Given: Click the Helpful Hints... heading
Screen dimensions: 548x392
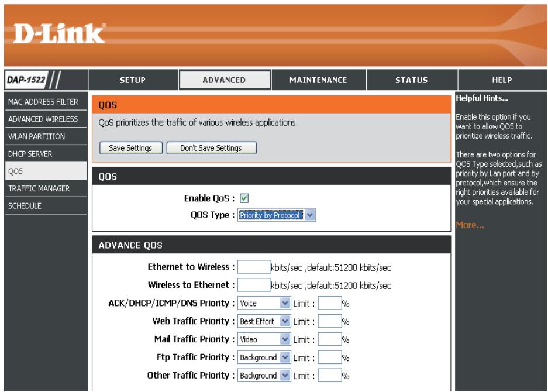Looking at the screenshot, I should point(481,98).
